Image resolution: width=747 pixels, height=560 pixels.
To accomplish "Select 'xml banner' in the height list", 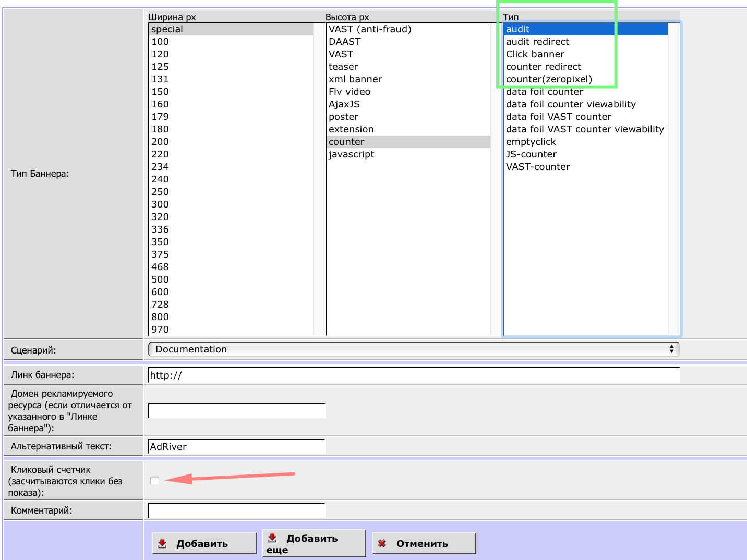I will coord(408,79).
